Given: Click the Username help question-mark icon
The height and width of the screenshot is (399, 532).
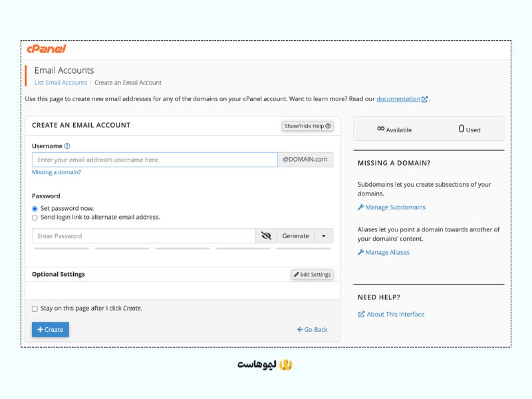Looking at the screenshot, I should tap(67, 146).
